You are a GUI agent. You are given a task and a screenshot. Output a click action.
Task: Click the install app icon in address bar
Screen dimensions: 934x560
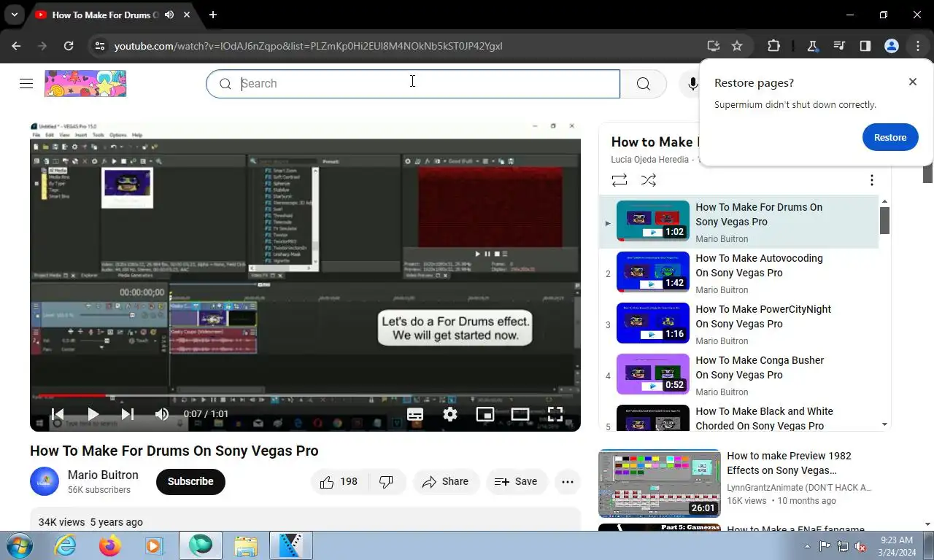click(713, 46)
